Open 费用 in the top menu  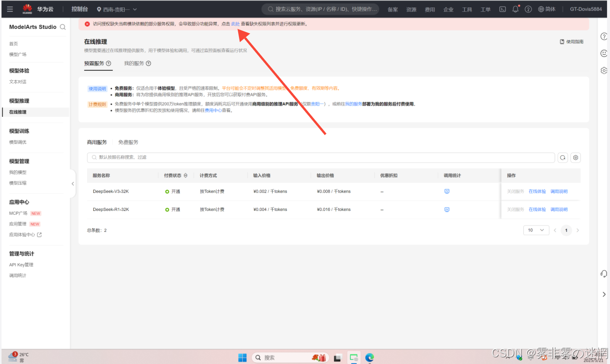430,10
